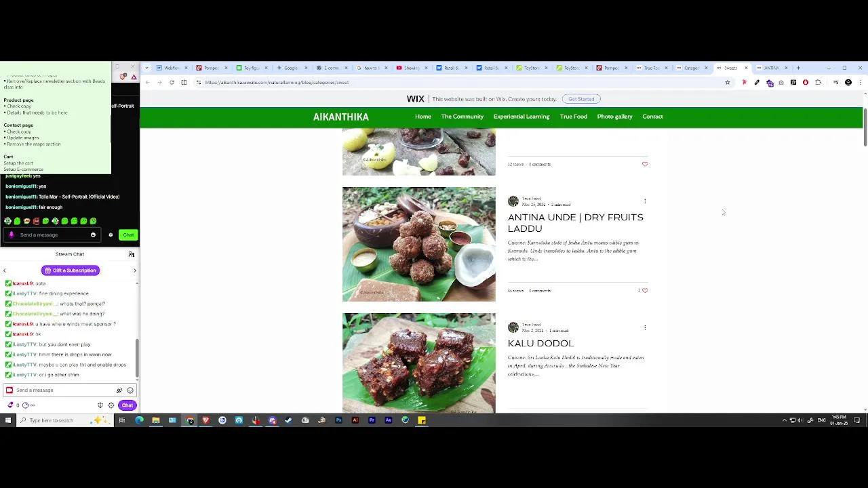
Task: Open ANTINA UNDE | DRY FRUITS LADDU post title
Action: click(576, 223)
